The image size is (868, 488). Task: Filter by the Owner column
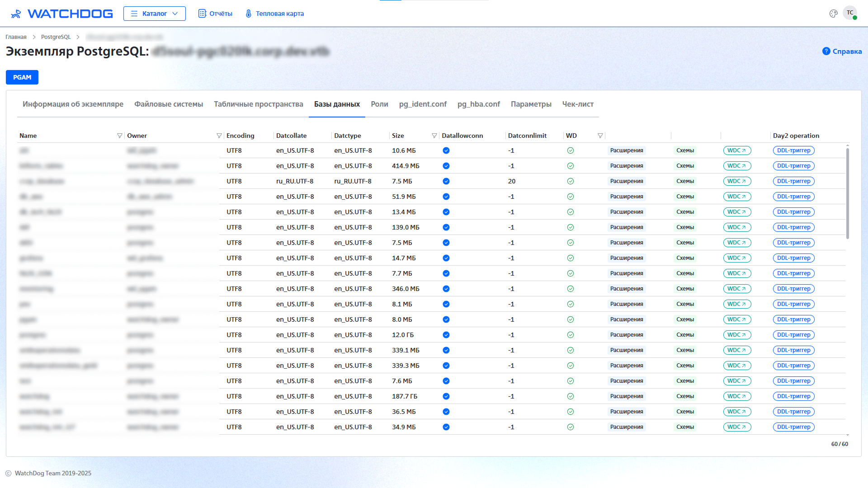[219, 136]
